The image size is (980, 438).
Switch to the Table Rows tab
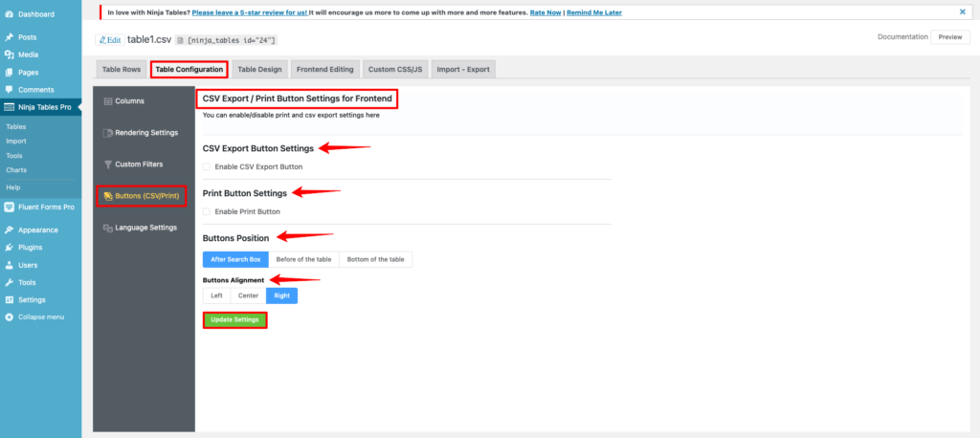point(122,70)
